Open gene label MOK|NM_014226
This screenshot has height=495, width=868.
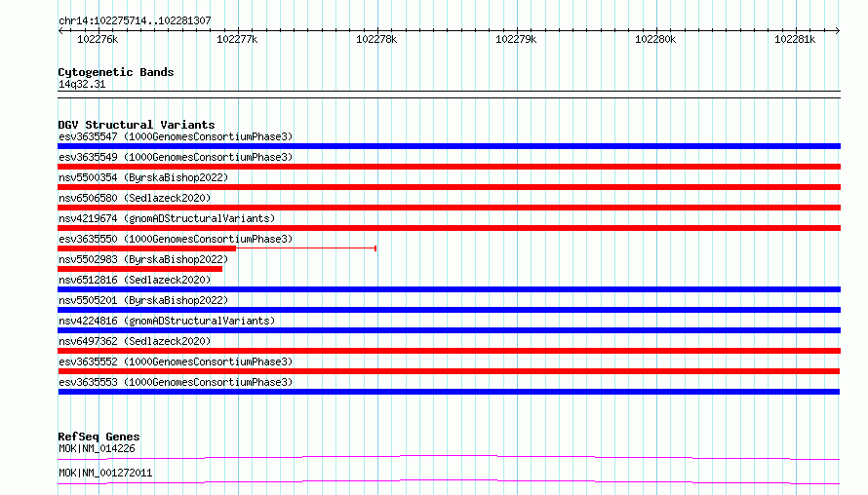(x=97, y=448)
